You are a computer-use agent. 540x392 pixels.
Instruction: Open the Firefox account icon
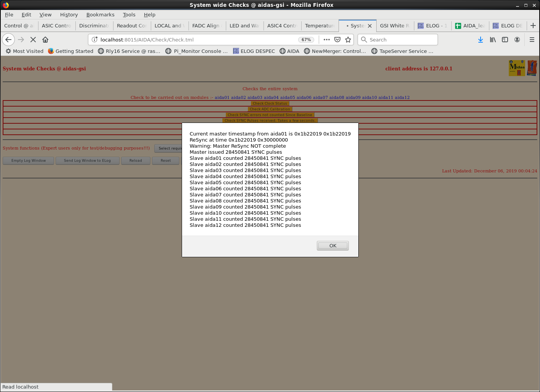point(517,40)
